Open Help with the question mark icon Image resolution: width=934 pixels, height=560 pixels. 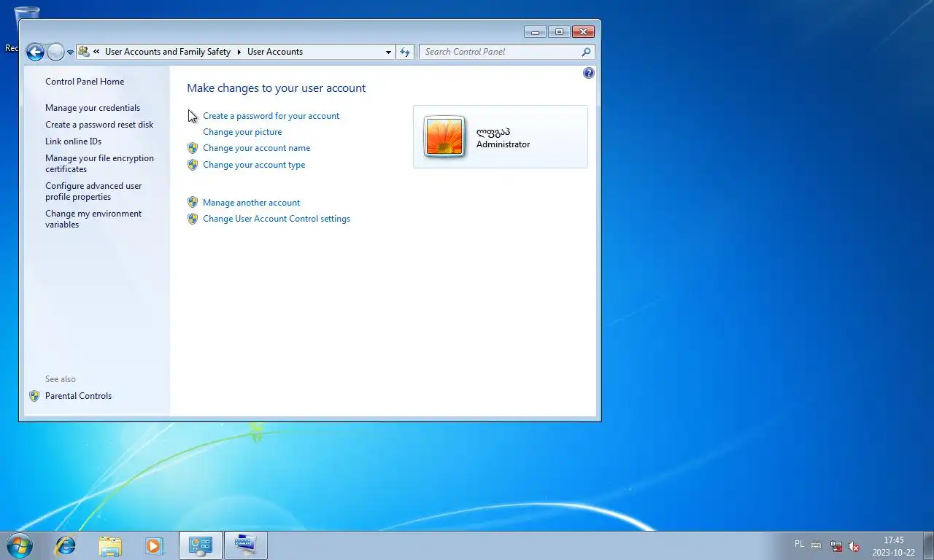point(589,73)
